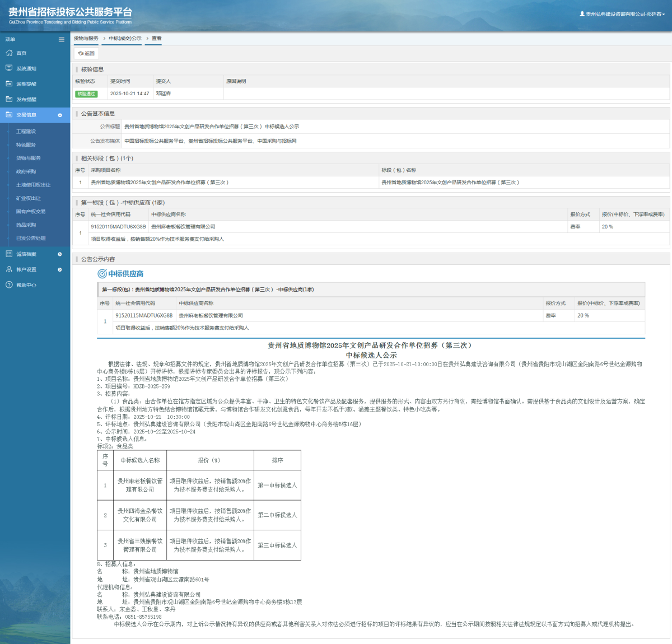Click the 诚信档案 list icon
672x644 pixels.
[9, 254]
